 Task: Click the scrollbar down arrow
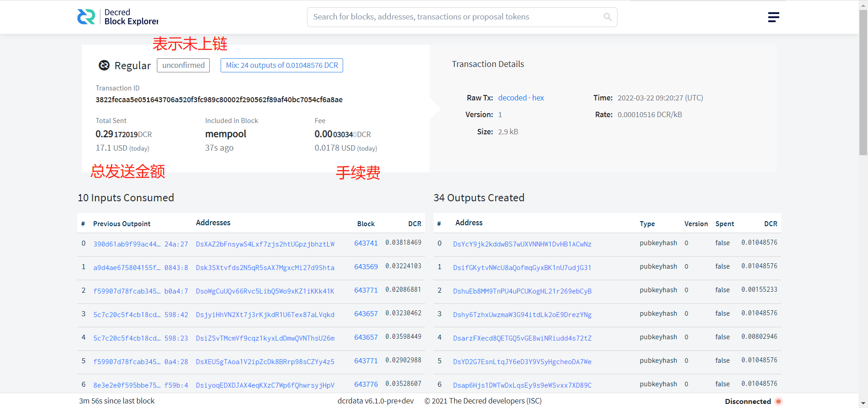pyautogui.click(x=863, y=403)
